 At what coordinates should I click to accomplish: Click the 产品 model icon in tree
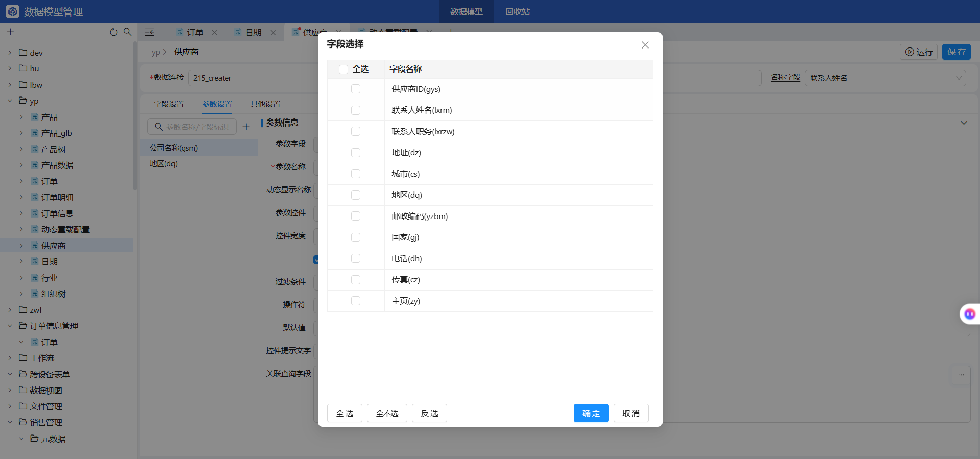pos(35,117)
